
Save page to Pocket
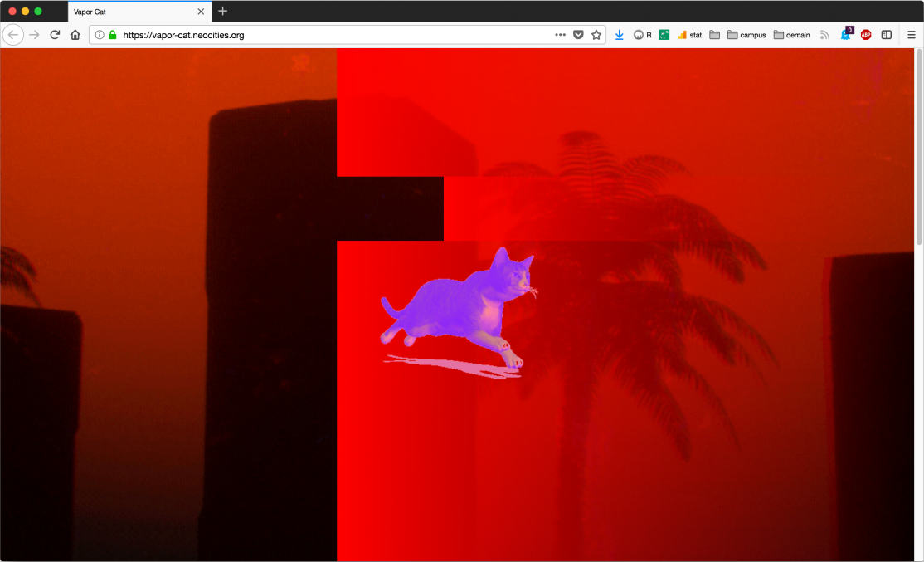pos(578,35)
